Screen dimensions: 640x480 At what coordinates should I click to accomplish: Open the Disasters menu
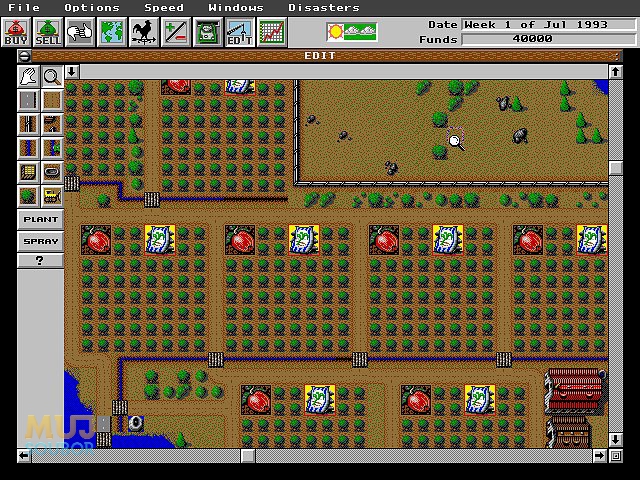click(x=324, y=8)
